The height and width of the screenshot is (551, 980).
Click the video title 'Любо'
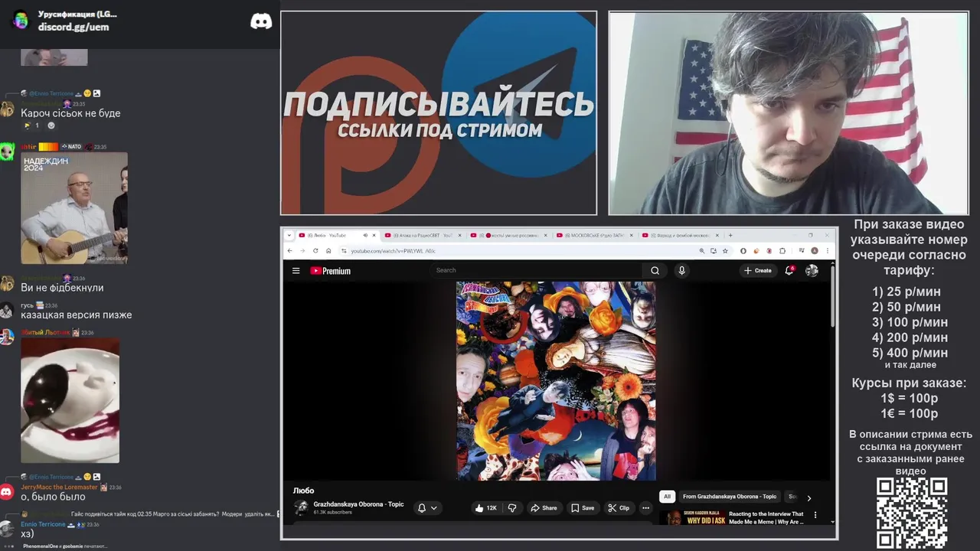pyautogui.click(x=303, y=491)
